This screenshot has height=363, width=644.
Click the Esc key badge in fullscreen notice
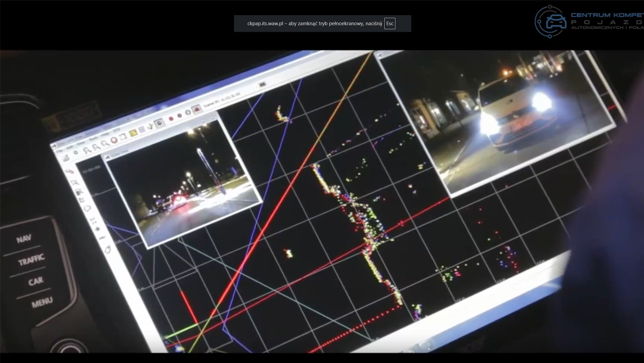tap(390, 24)
